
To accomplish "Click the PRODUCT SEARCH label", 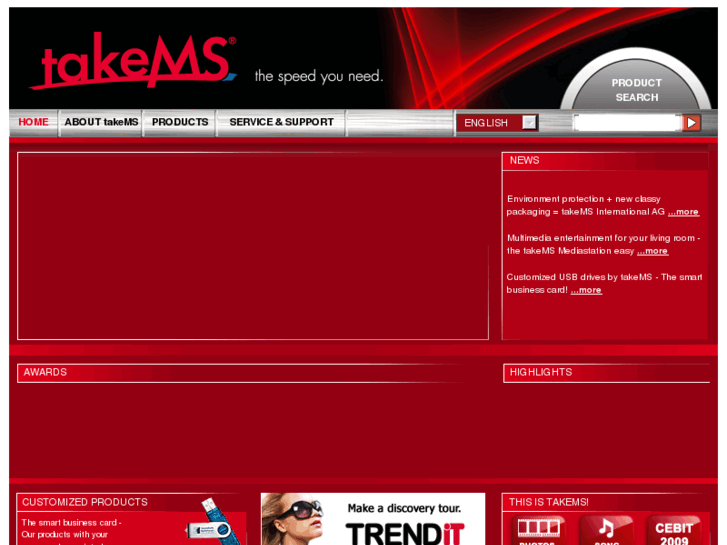I will (637, 90).
